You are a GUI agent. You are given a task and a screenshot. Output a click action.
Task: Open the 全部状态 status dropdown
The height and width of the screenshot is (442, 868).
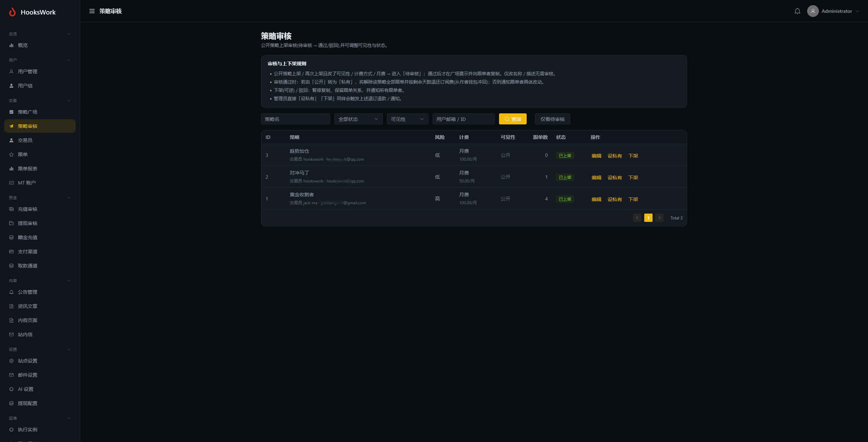pyautogui.click(x=358, y=119)
